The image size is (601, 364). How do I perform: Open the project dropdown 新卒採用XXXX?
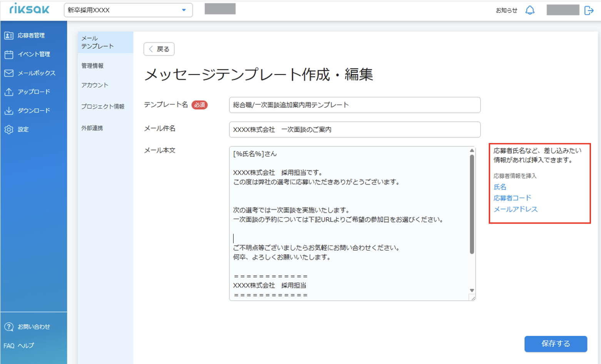click(128, 10)
